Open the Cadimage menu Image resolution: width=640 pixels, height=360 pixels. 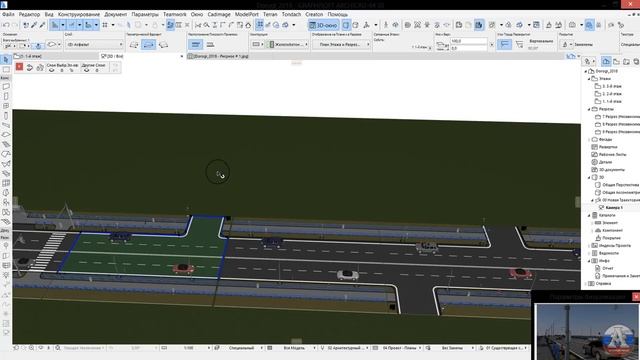pos(219,14)
